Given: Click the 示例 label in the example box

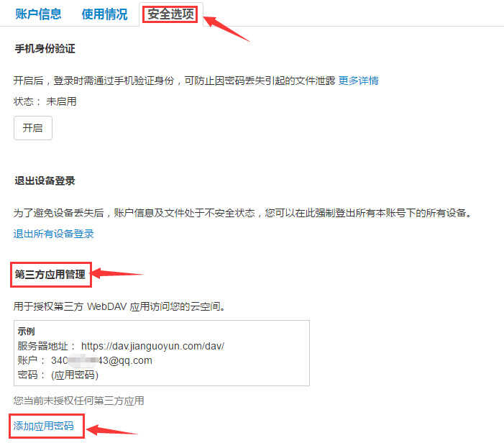Looking at the screenshot, I should pos(26,331).
